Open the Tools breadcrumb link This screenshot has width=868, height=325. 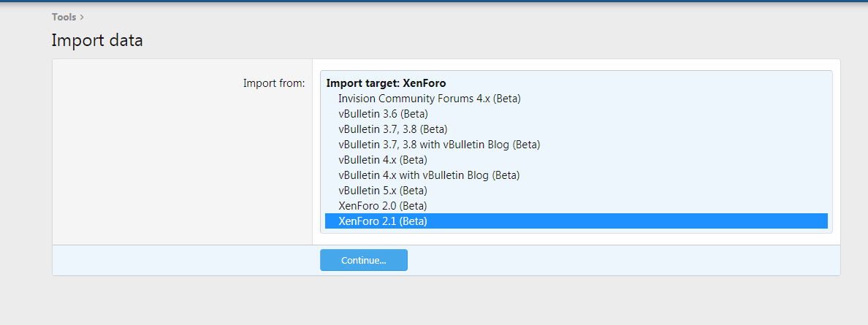(x=64, y=18)
